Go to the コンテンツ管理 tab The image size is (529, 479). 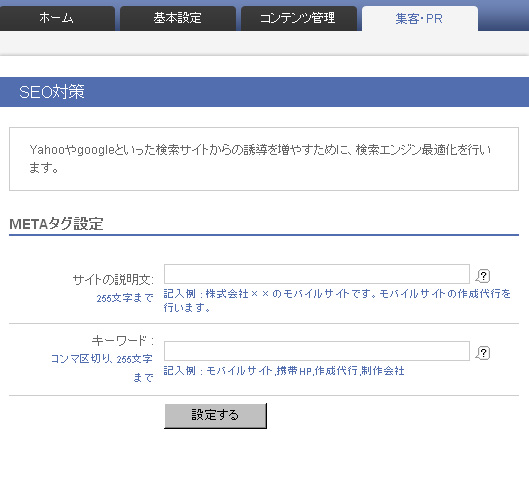click(299, 19)
